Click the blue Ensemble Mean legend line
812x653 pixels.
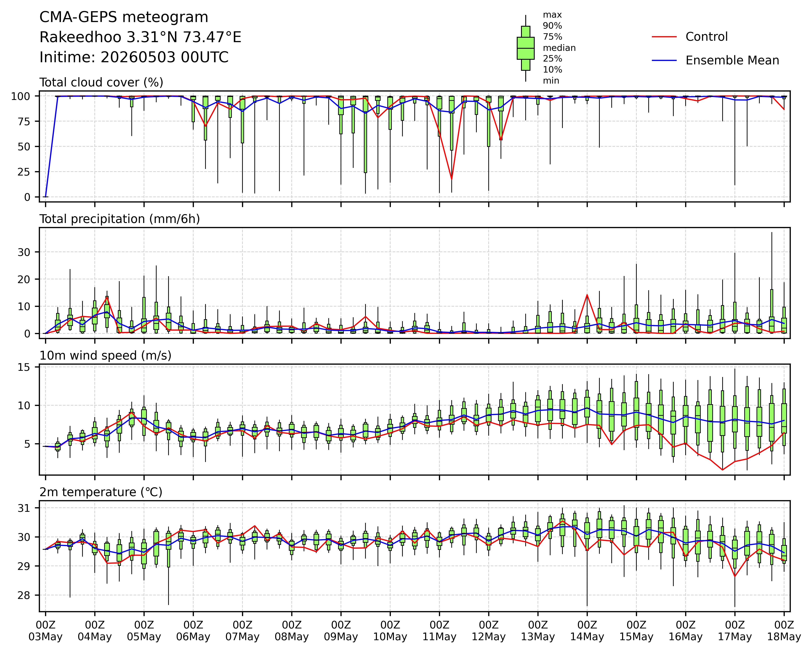click(x=664, y=60)
